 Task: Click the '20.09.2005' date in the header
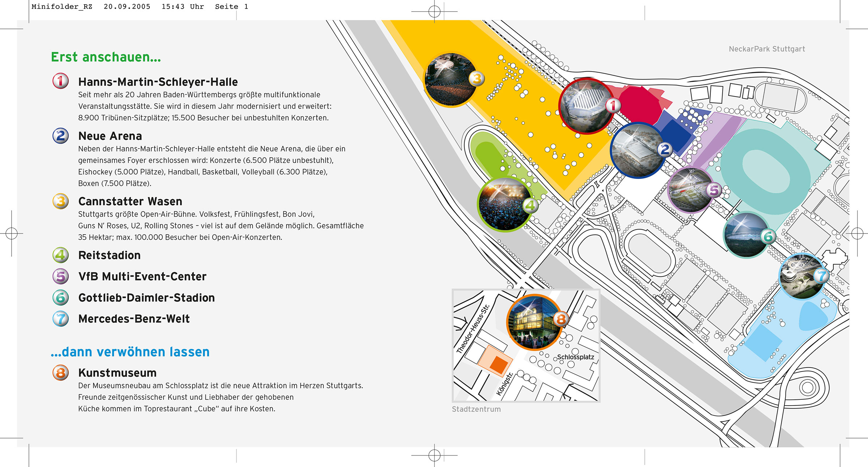[x=127, y=7]
